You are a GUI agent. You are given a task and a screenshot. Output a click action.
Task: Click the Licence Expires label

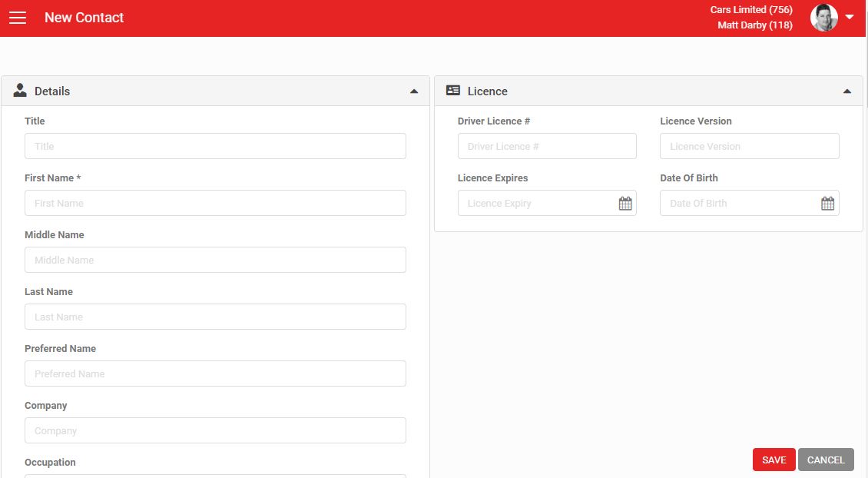[492, 178]
